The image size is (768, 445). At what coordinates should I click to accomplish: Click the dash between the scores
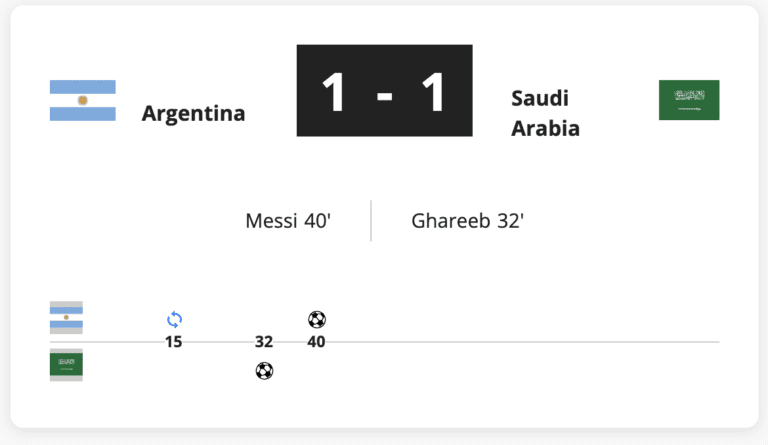(384, 96)
